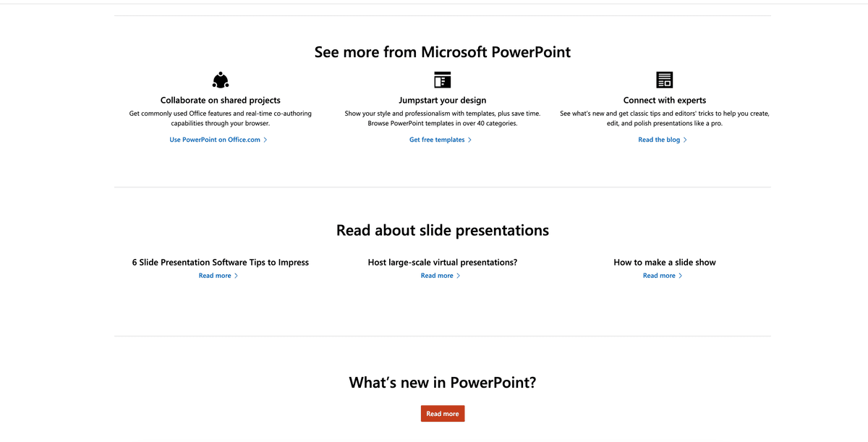Select the heading 6 Slide Presentation Software Tips to Impress
Image resolution: width=868 pixels, height=442 pixels.
220,262
